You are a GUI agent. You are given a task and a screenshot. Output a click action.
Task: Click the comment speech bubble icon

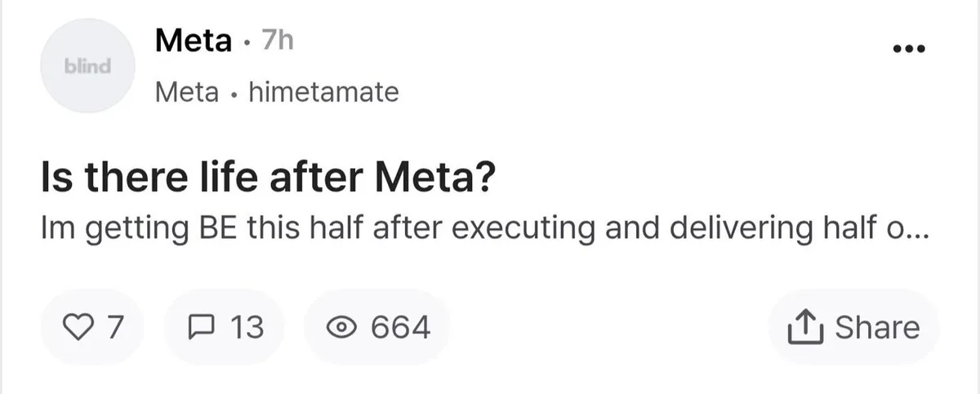point(199,328)
